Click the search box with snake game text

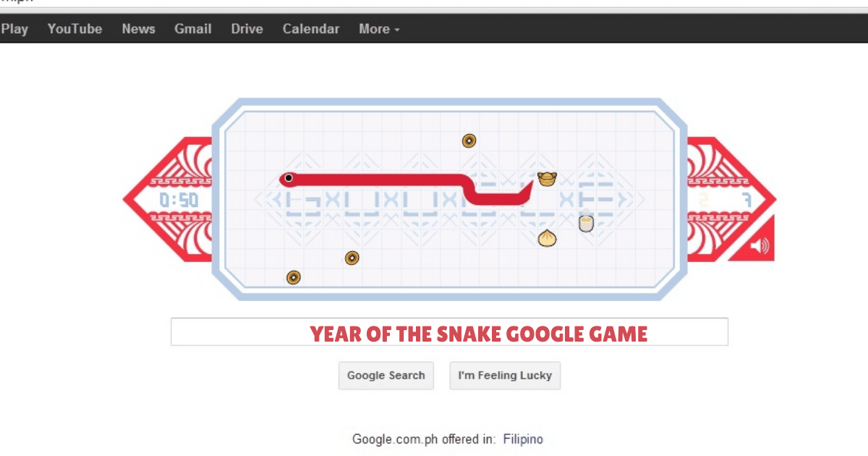[448, 332]
